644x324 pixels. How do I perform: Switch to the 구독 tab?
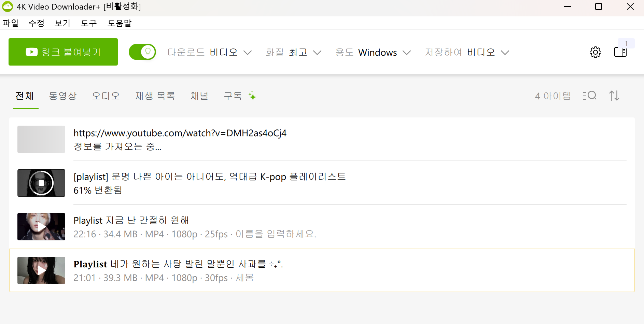(x=233, y=96)
